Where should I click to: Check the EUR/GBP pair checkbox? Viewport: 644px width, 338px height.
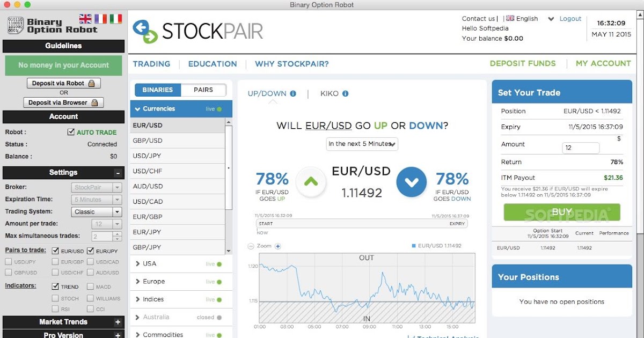click(x=55, y=262)
